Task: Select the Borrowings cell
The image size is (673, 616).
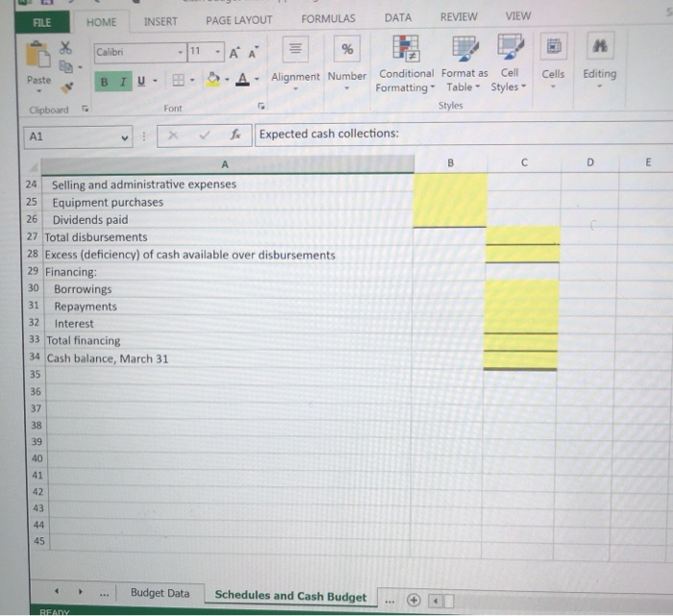Action: coord(228,289)
